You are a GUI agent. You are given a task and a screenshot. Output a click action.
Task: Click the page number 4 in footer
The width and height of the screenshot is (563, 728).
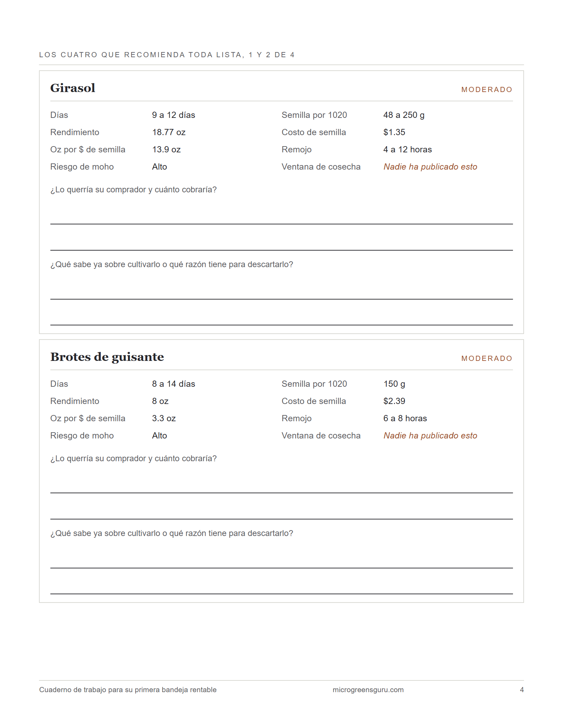(522, 690)
